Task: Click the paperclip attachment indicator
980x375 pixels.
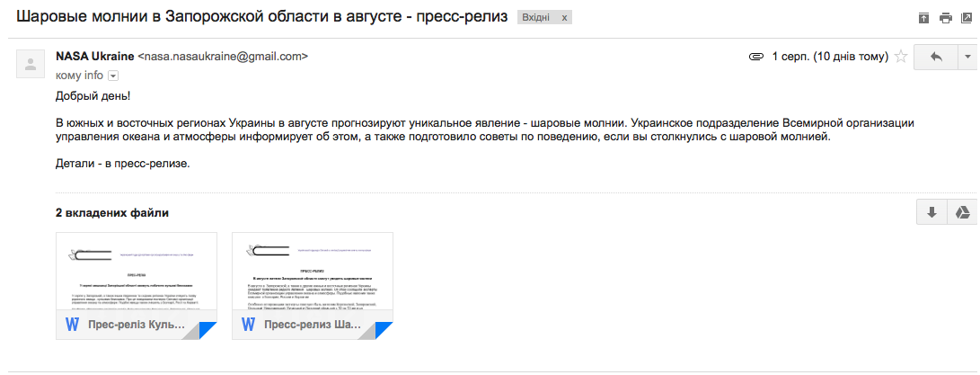Action: click(756, 57)
